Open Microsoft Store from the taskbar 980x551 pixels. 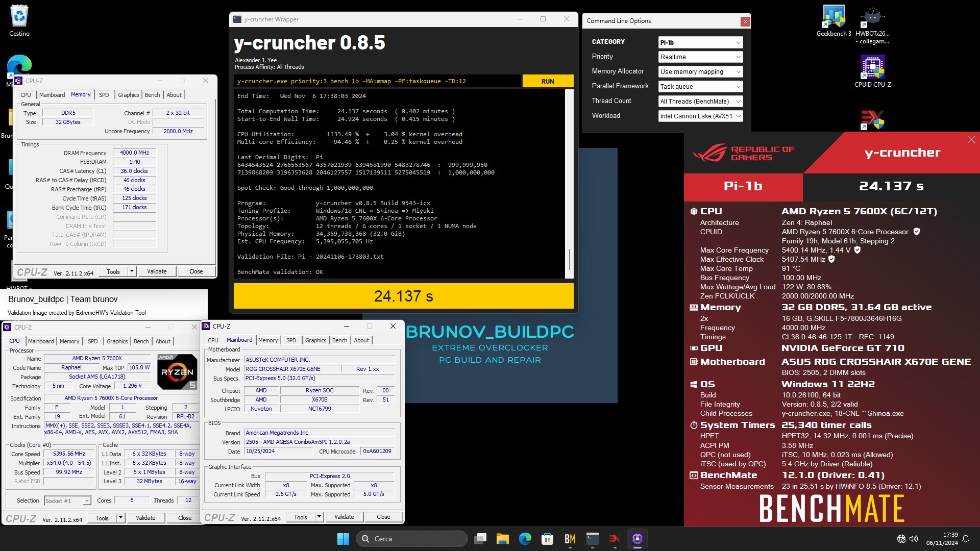tap(547, 539)
